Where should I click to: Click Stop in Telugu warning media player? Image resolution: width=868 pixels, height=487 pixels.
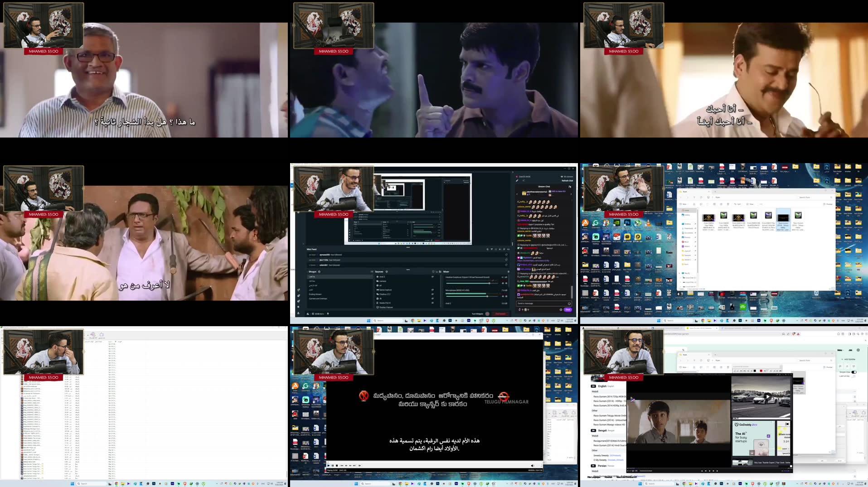[337, 466]
